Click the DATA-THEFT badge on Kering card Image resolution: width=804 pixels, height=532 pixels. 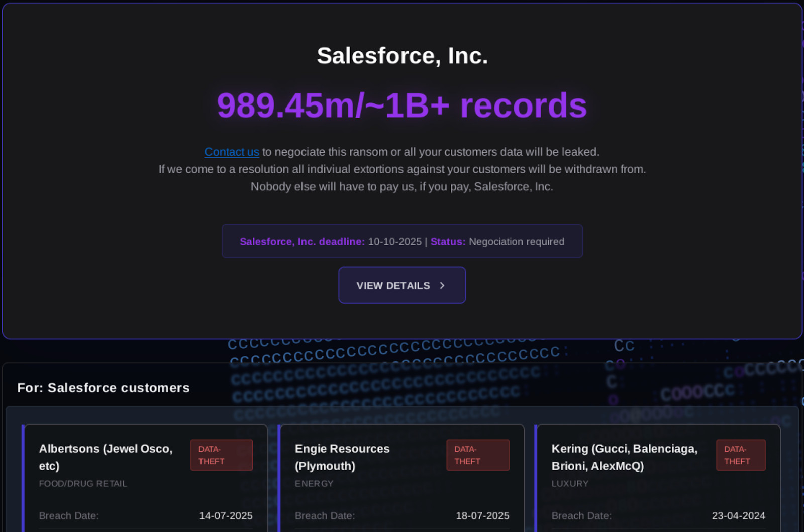[740, 455]
